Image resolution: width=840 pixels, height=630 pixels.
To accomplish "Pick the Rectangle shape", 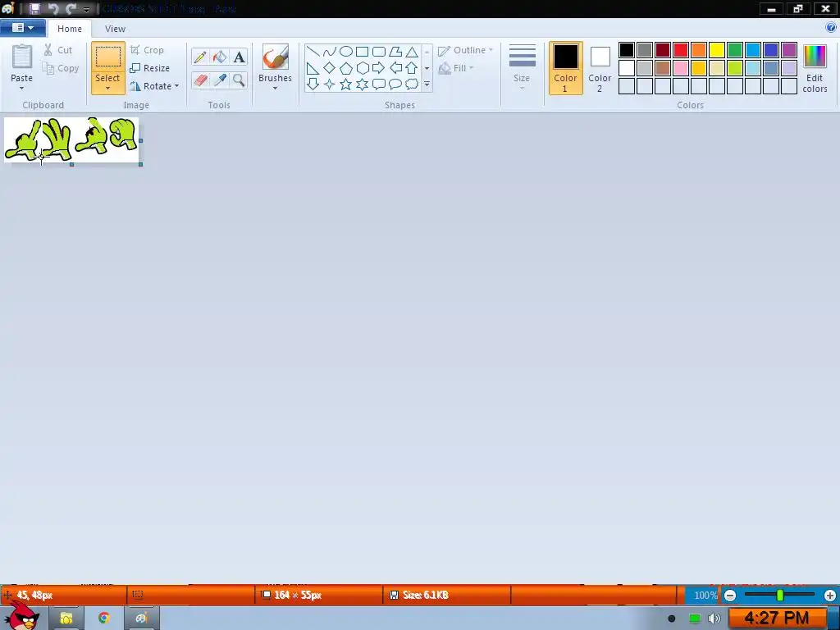I will click(362, 52).
